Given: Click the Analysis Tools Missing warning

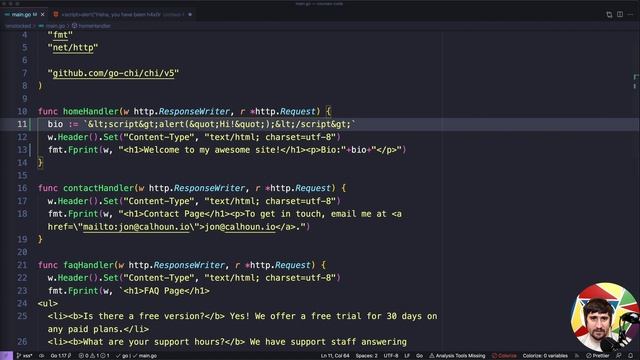Looking at the screenshot, I should 457,356.
